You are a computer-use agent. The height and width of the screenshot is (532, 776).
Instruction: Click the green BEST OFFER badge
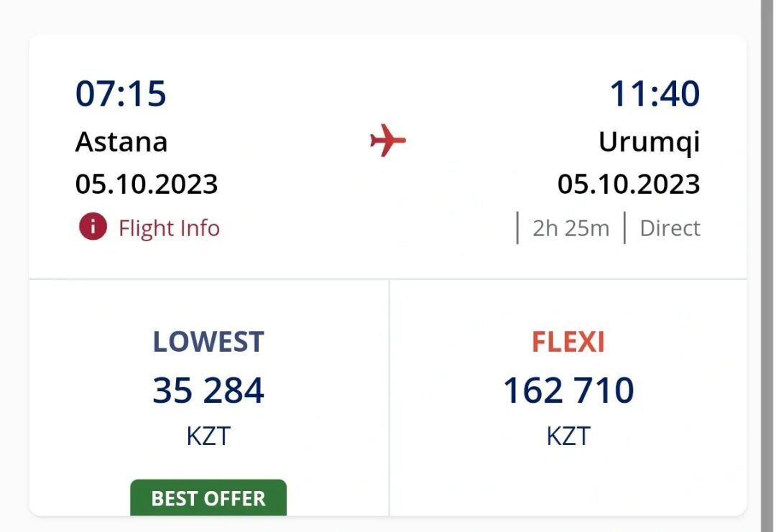point(208,498)
